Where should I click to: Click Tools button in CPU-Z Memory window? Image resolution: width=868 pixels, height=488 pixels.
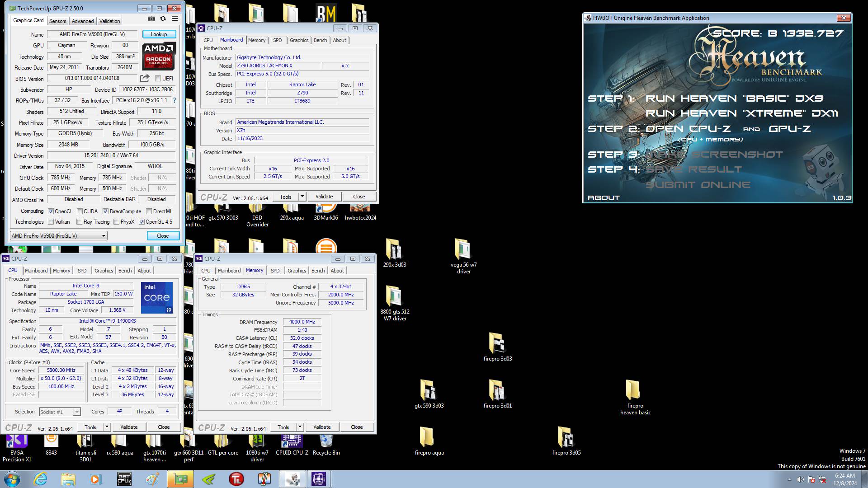(283, 427)
